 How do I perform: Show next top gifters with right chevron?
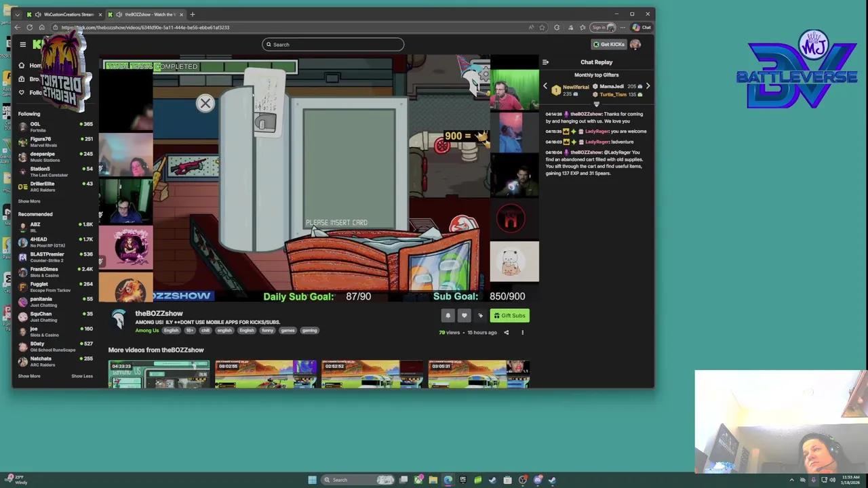click(x=648, y=86)
